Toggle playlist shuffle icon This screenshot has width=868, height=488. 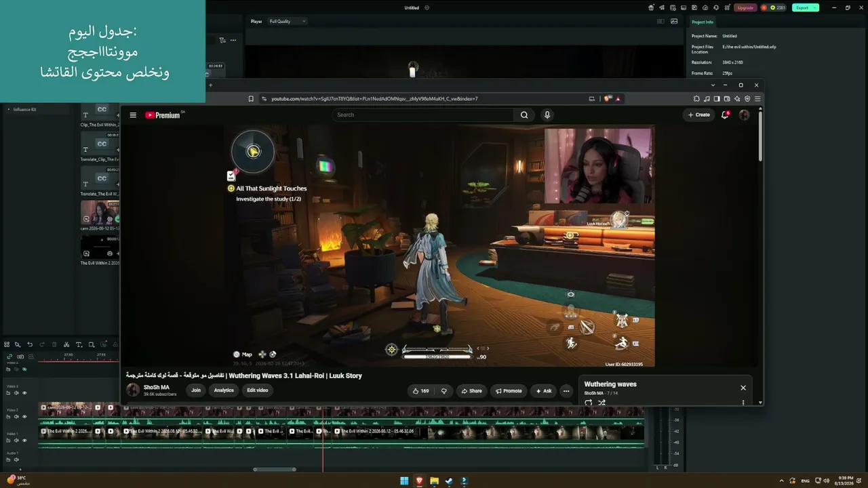click(601, 403)
